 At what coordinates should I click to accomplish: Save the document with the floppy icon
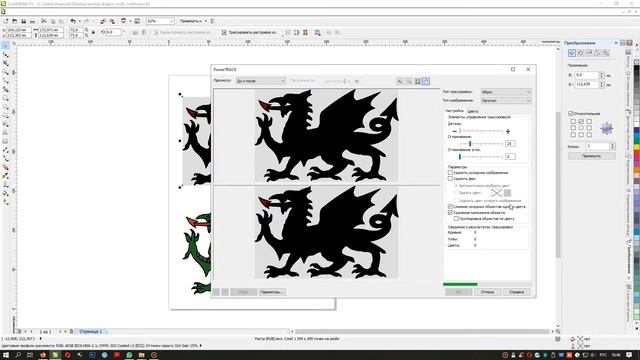(x=24, y=21)
